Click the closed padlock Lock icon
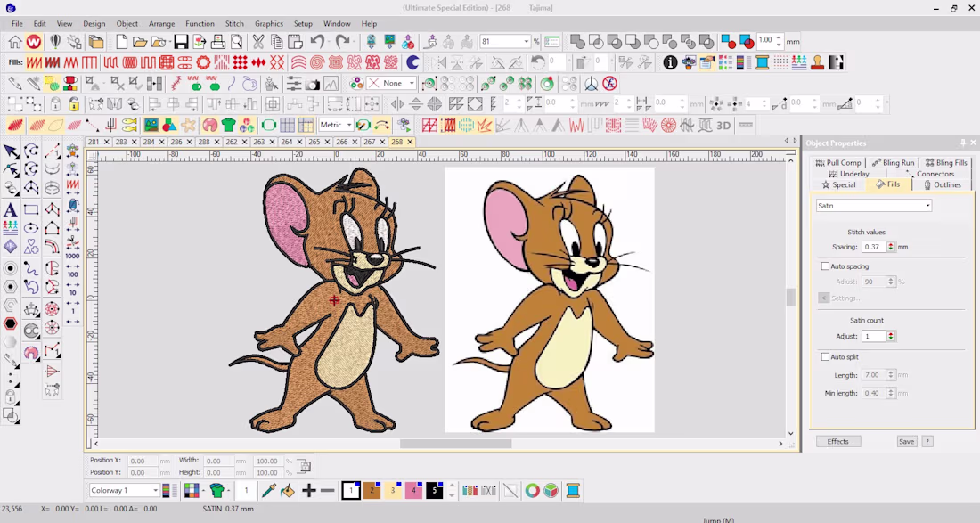The height and width of the screenshot is (523, 980). pos(55,104)
